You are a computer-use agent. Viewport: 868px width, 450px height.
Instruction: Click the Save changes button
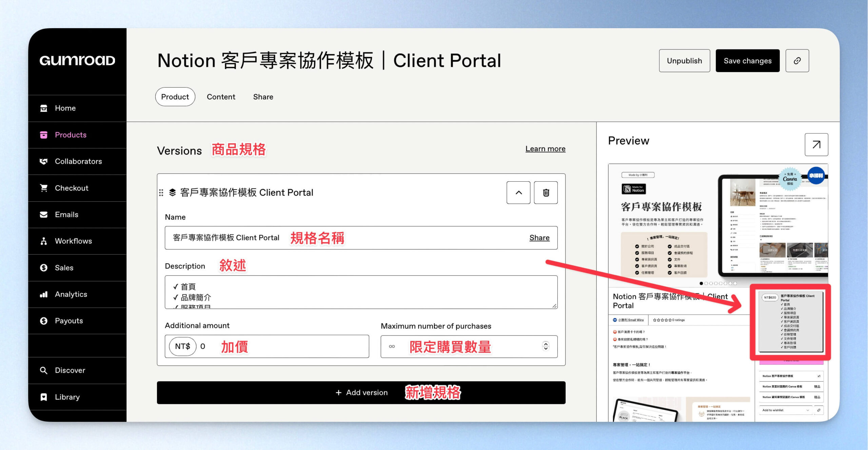[x=748, y=61]
